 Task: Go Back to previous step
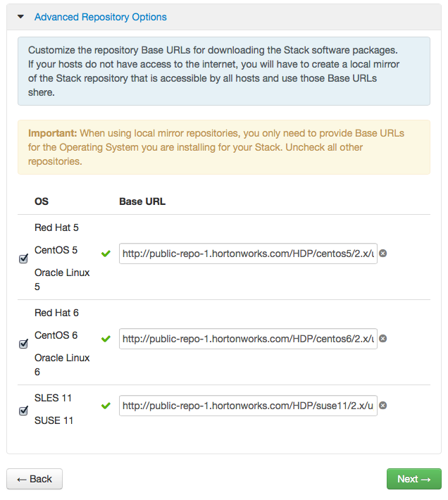click(35, 479)
